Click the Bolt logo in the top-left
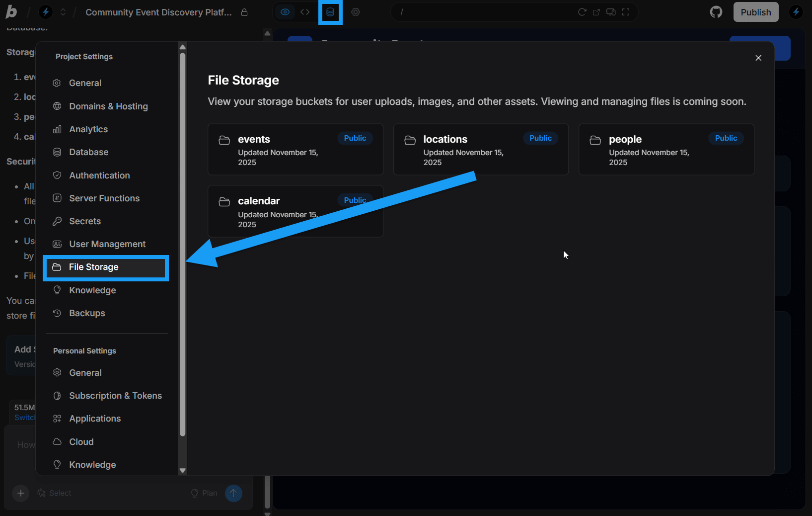The height and width of the screenshot is (516, 812). (11, 11)
